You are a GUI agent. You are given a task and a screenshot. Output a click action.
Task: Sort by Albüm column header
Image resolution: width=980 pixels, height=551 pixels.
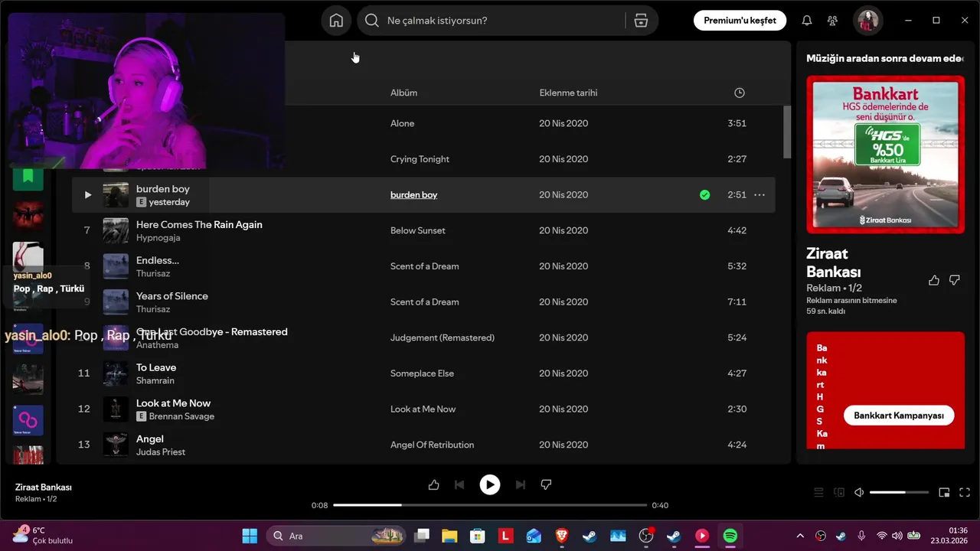click(x=403, y=93)
